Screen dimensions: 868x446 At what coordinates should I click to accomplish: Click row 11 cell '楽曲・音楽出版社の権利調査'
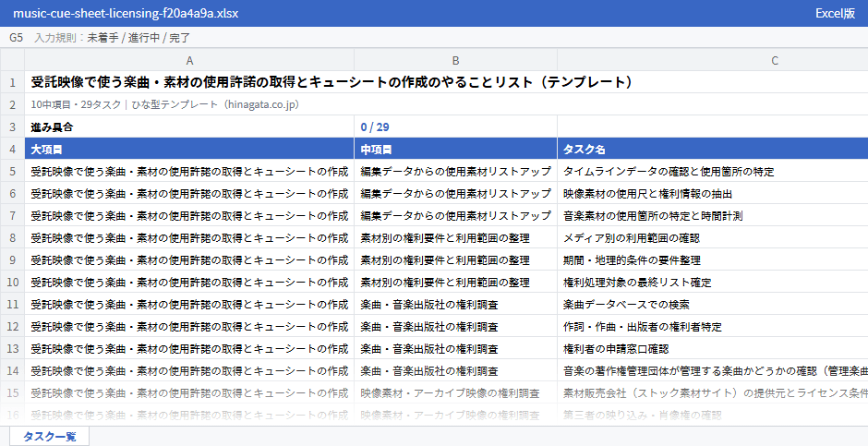(x=455, y=304)
